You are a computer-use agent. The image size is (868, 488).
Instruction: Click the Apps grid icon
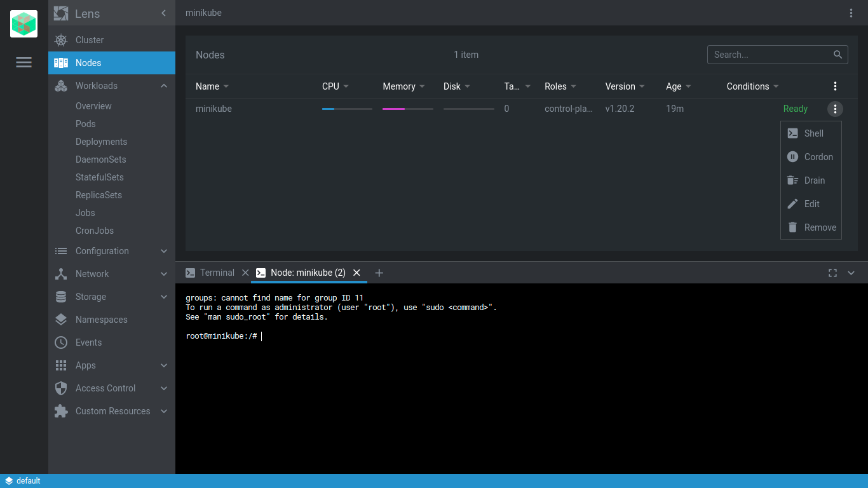pos(61,365)
